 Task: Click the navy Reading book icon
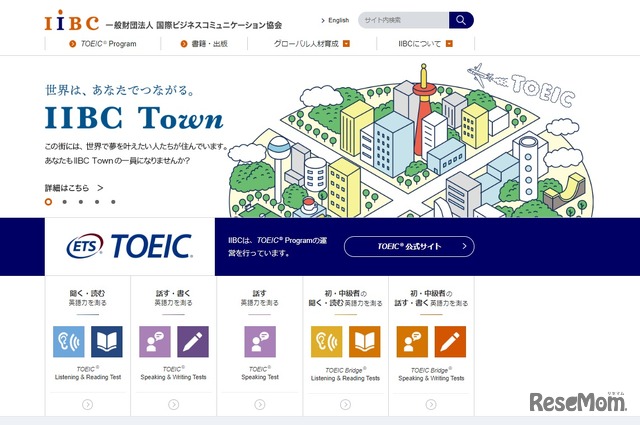(107, 342)
